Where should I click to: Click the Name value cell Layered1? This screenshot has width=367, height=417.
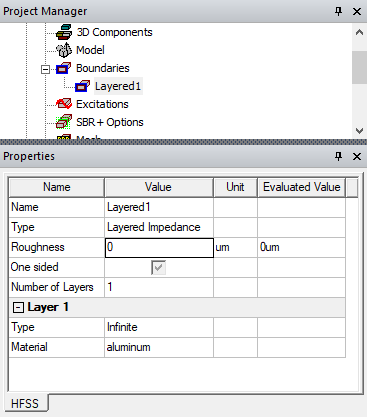[x=159, y=207]
